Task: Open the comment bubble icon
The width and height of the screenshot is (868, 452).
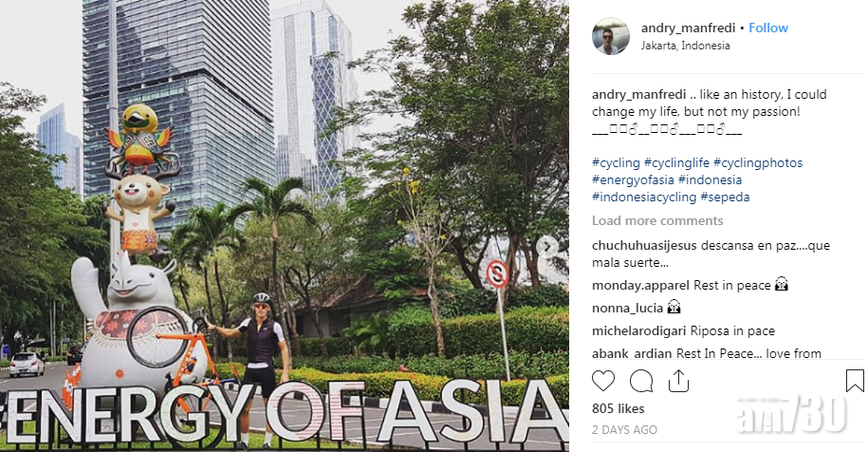Action: click(641, 381)
